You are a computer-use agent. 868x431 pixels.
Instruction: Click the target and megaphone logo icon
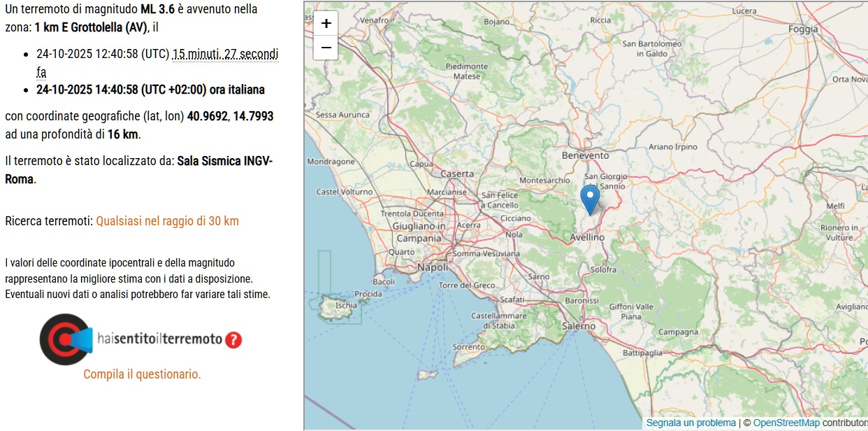click(66, 339)
